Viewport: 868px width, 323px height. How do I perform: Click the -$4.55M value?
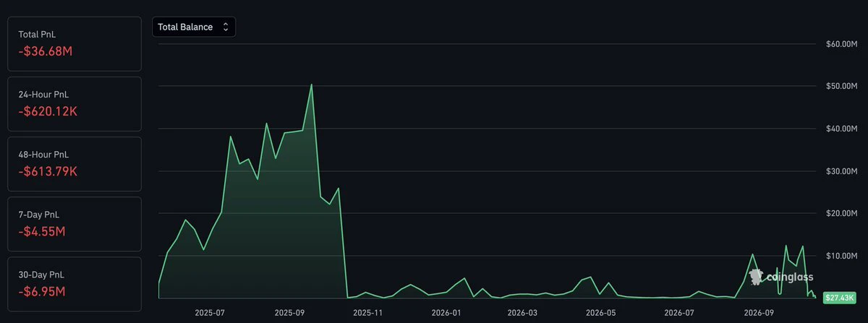(x=42, y=232)
